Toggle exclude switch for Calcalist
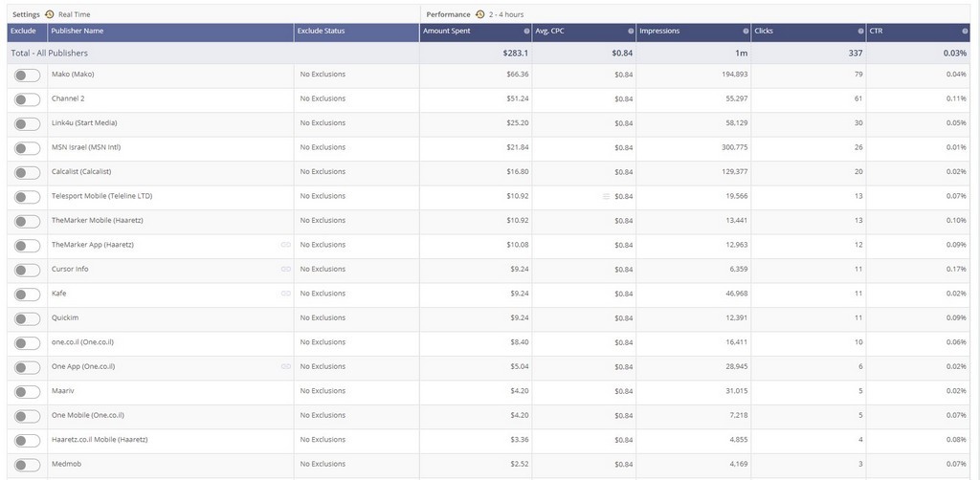The image size is (980, 480). 28,173
